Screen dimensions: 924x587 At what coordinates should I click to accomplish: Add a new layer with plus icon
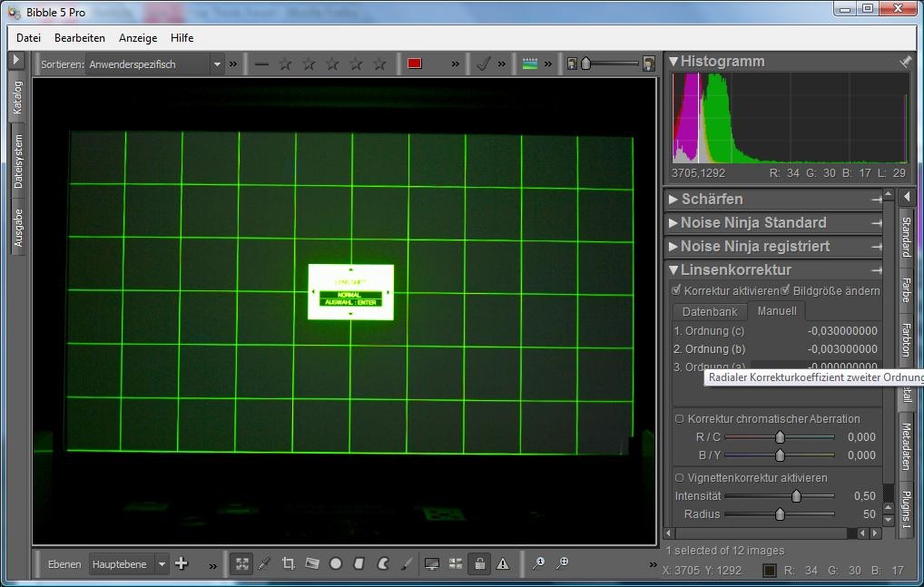tap(182, 563)
